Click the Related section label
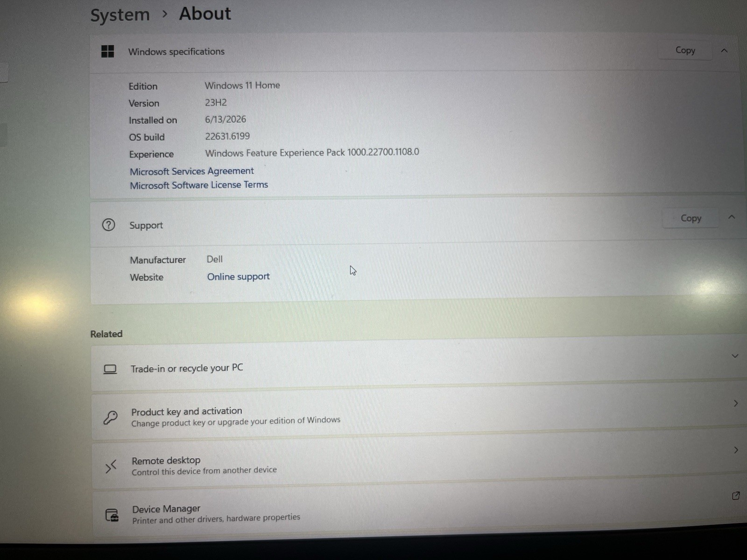The width and height of the screenshot is (747, 560). (x=106, y=334)
